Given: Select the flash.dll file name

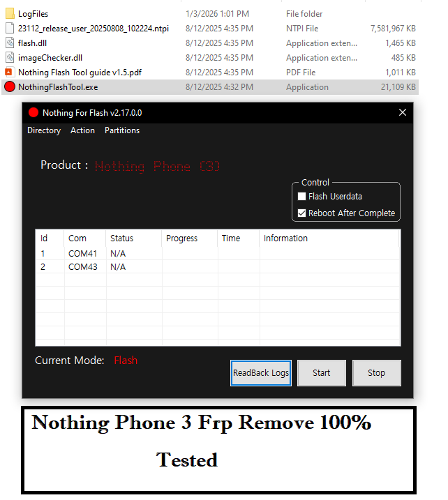Looking at the screenshot, I should pyautogui.click(x=33, y=43).
